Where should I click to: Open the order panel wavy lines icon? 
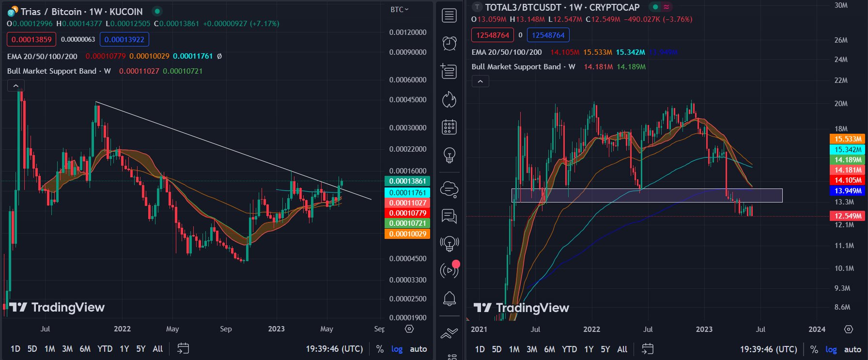(x=449, y=333)
